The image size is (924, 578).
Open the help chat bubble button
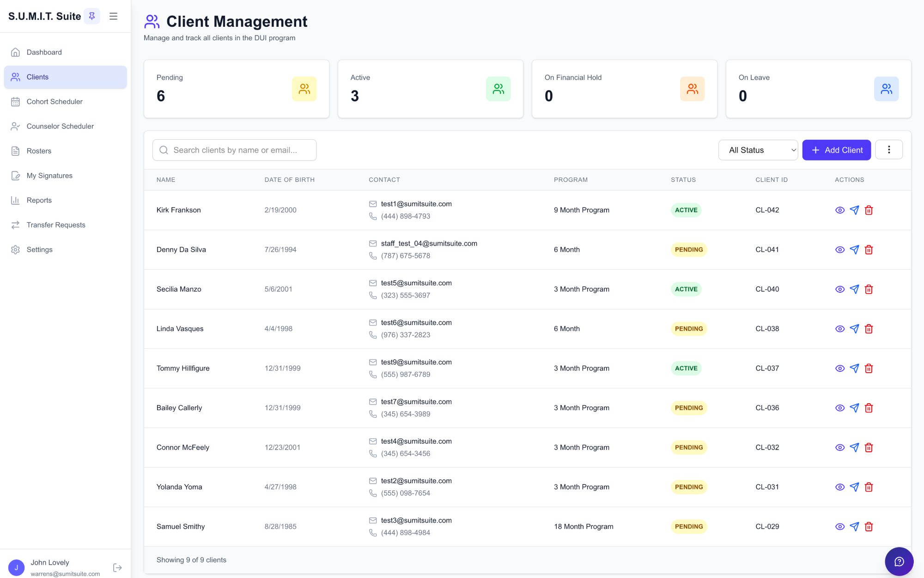[899, 561]
